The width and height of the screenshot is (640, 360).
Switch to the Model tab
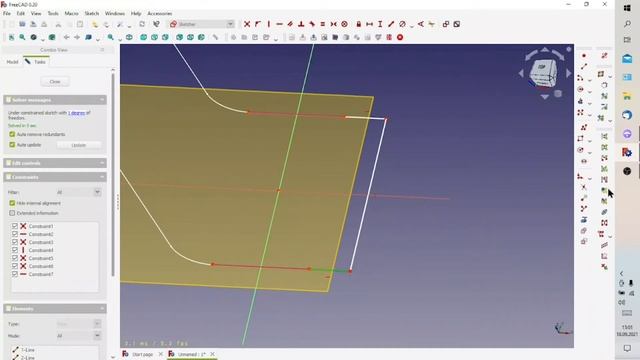point(12,62)
